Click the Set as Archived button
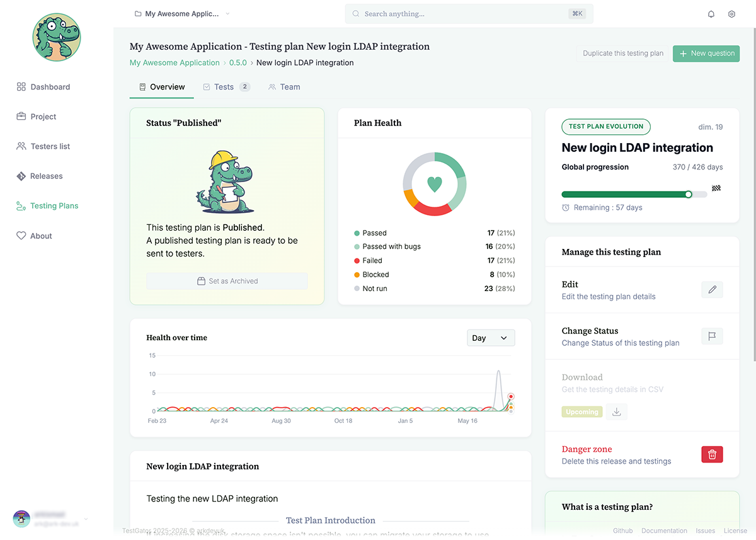756x540 pixels. click(227, 281)
